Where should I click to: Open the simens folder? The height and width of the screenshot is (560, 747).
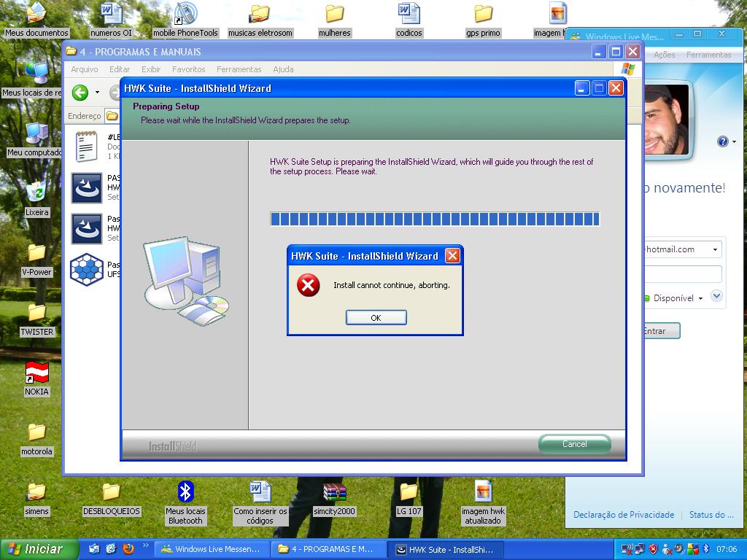coord(36,499)
